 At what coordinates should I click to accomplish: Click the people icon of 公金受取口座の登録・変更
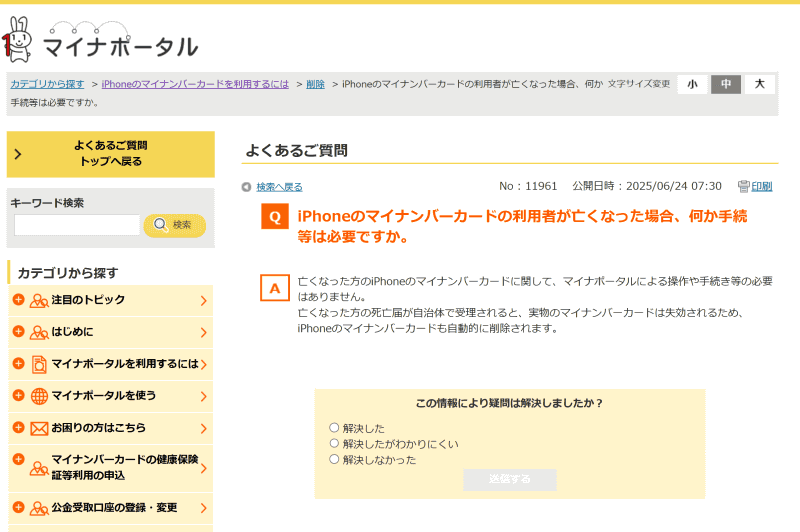tap(39, 509)
